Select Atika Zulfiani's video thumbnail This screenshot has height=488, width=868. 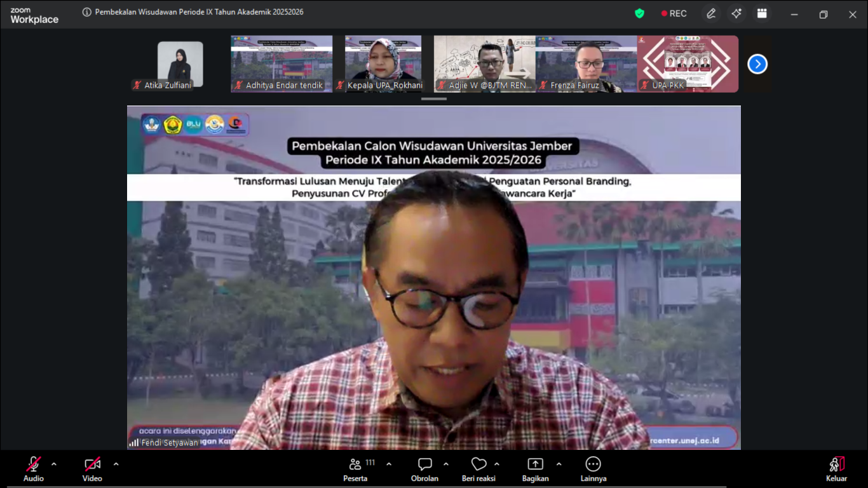[x=180, y=64]
